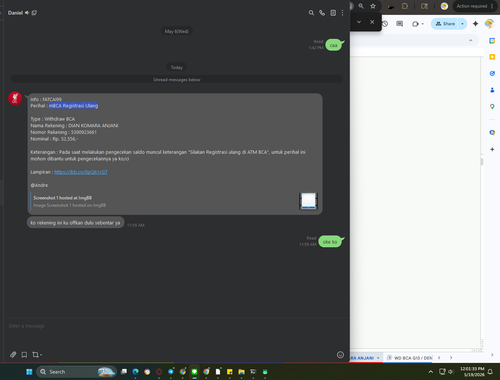
Task: Attach a file with paperclip icon
Action: 13,355
